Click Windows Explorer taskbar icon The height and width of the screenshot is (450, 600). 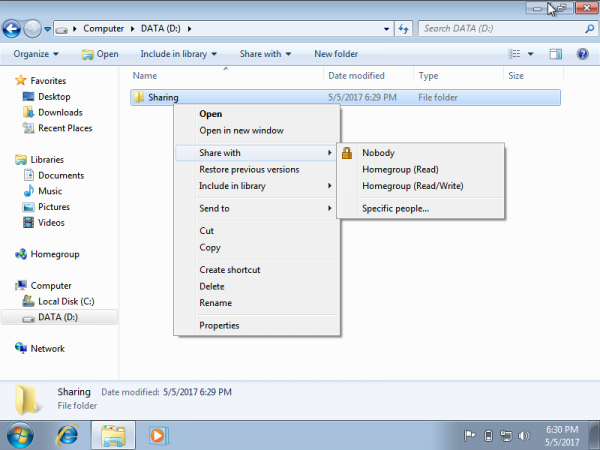pyautogui.click(x=113, y=435)
